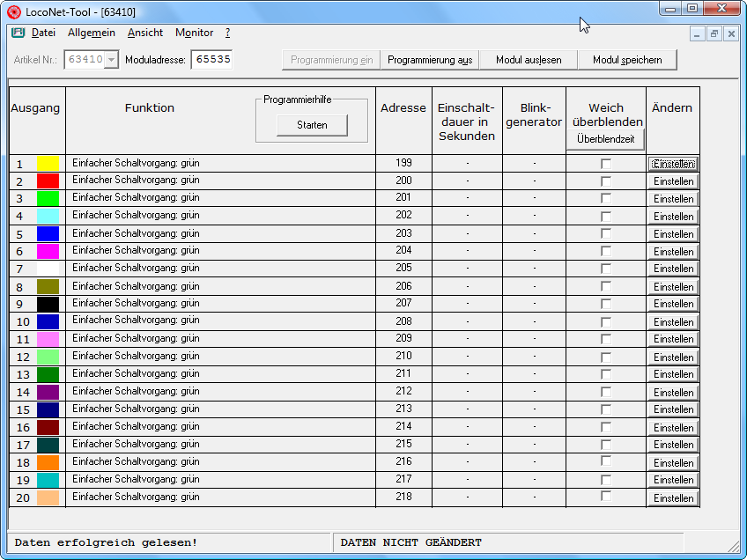Open the Datei menu
This screenshot has height=560, width=747.
click(x=43, y=33)
